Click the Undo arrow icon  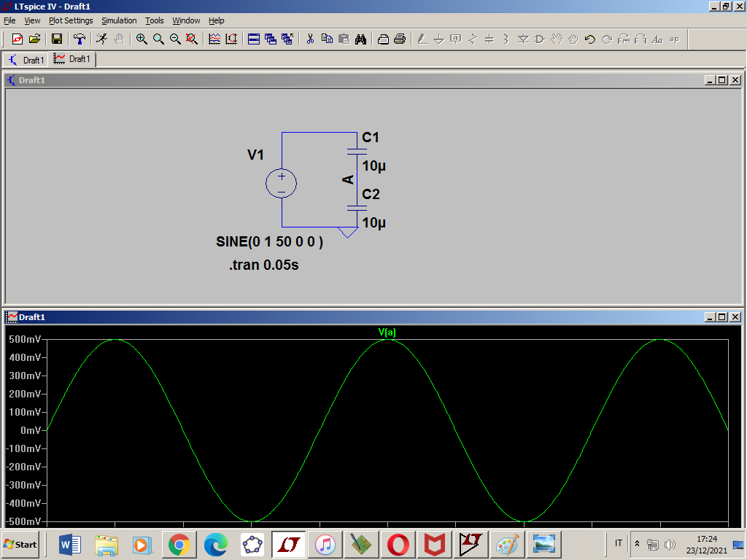click(590, 39)
